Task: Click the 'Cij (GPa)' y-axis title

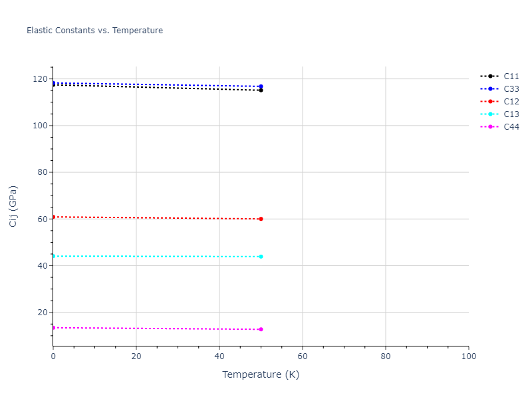Action: click(13, 206)
